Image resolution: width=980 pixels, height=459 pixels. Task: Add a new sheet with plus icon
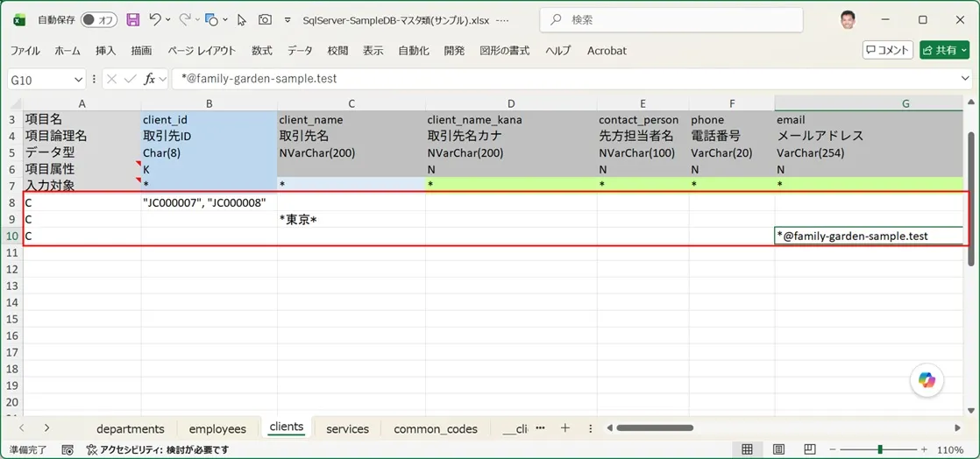click(565, 427)
